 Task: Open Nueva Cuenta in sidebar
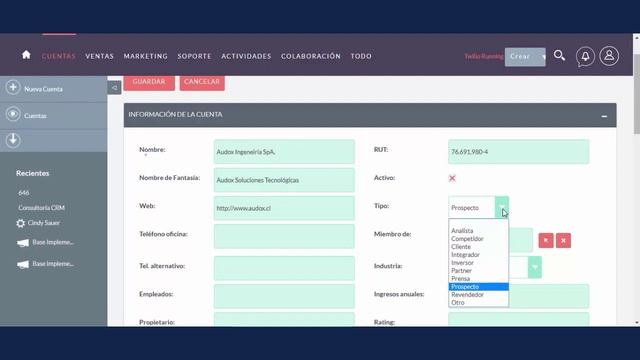(43, 89)
